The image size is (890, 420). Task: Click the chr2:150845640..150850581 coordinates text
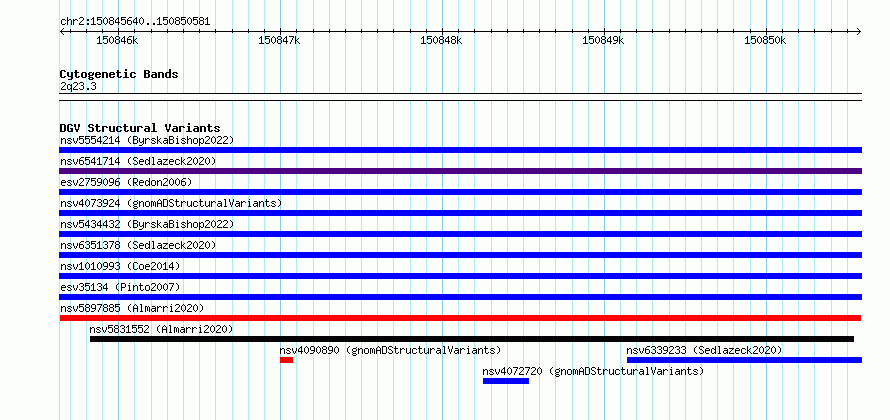coord(135,22)
